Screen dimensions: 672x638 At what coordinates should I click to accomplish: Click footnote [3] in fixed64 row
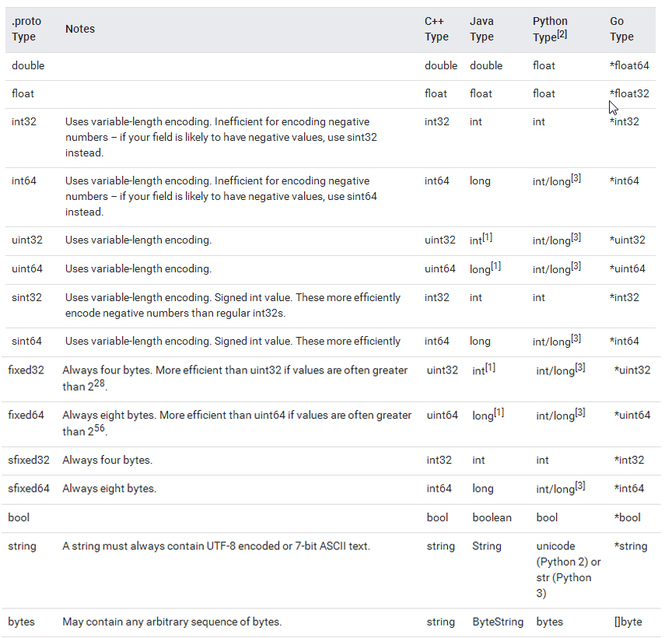[x=580, y=412]
